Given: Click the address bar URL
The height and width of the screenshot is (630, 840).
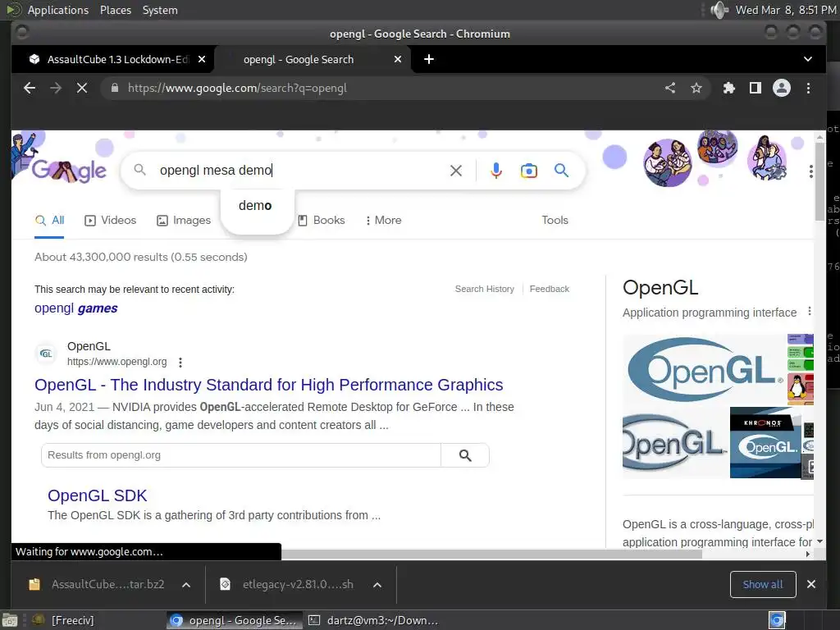Looking at the screenshot, I should tap(237, 88).
